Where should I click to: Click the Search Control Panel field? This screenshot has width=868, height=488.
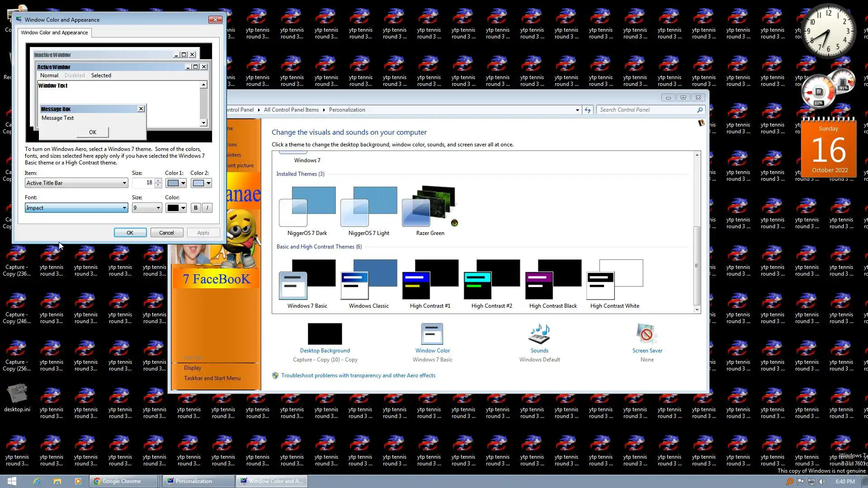[646, 110]
